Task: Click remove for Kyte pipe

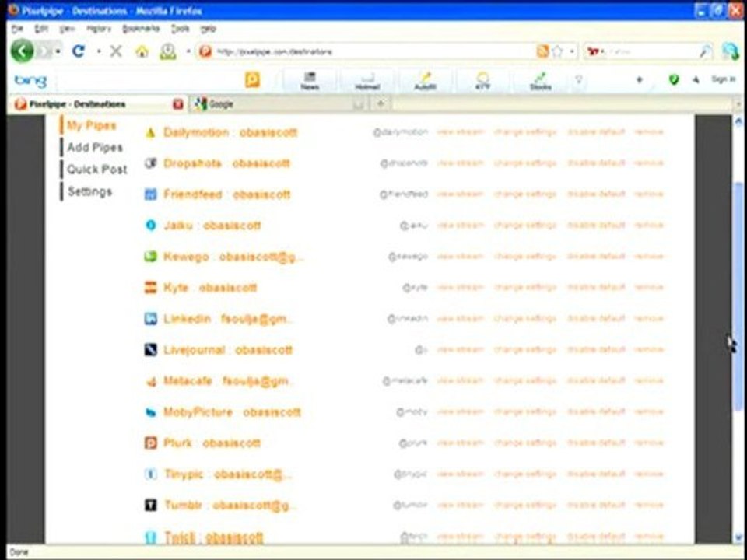Action: click(648, 288)
